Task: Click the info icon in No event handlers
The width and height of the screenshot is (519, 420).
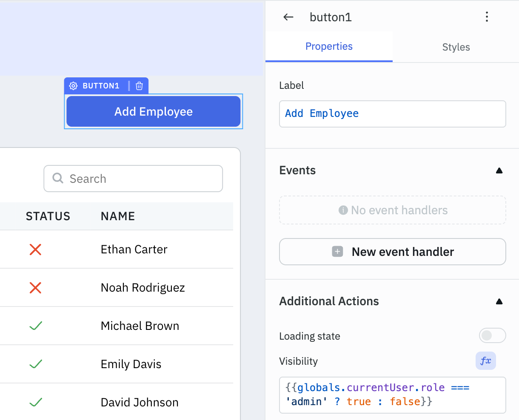Action: pos(343,210)
